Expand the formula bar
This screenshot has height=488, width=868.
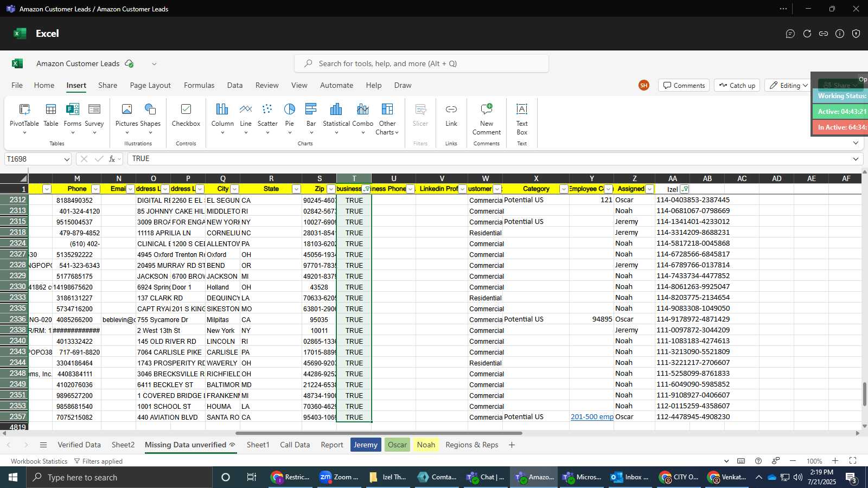[x=856, y=159]
